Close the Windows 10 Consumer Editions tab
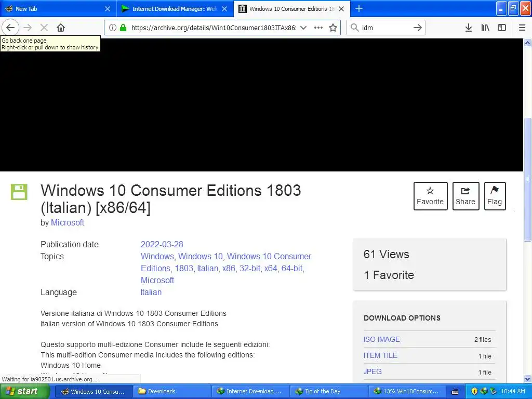Image resolution: width=532 pixels, height=399 pixels. [x=341, y=9]
